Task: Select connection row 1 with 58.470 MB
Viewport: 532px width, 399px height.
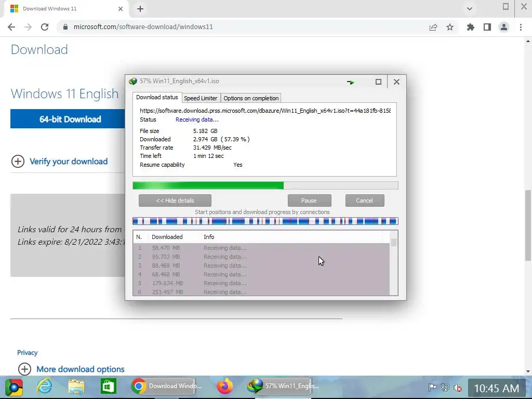Action: [261, 248]
